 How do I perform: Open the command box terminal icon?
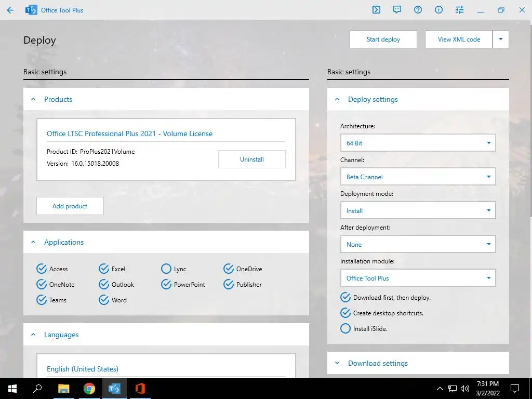click(x=376, y=10)
